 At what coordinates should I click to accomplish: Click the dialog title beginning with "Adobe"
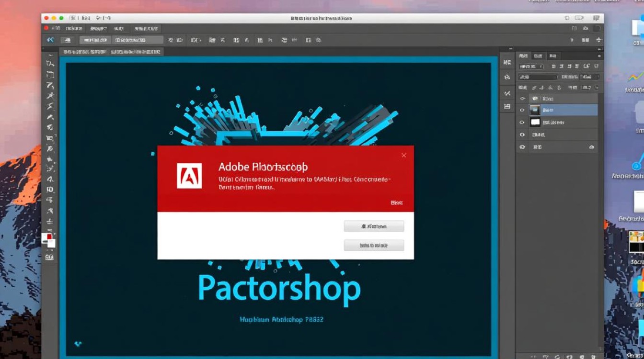263,167
